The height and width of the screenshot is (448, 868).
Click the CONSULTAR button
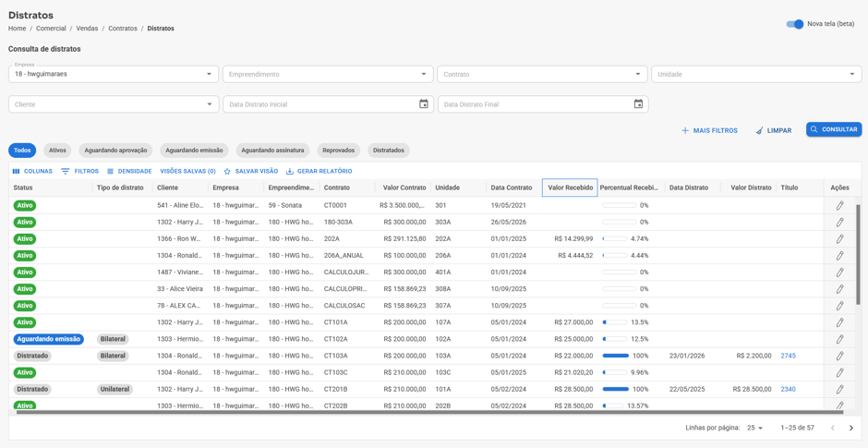pos(834,129)
